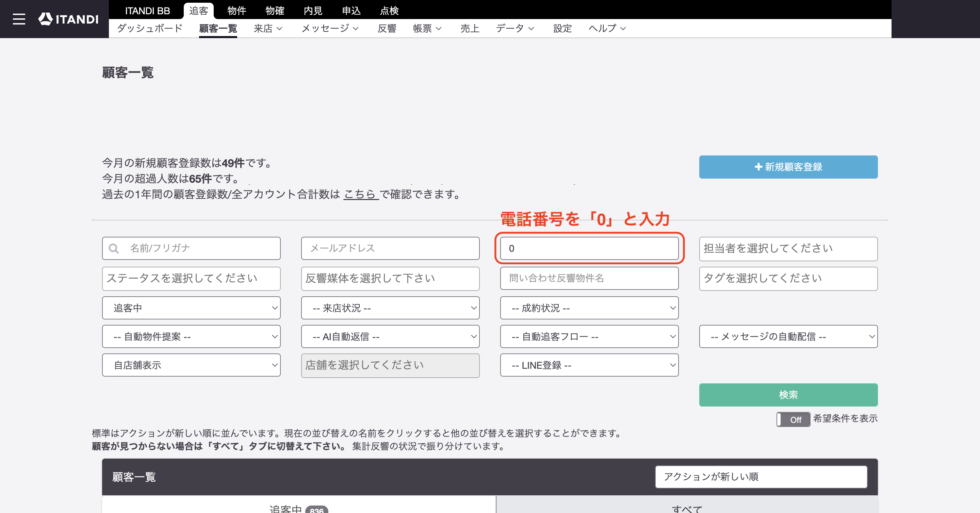
Task: Open the アクションが新しい順 sort selector
Action: [761, 477]
